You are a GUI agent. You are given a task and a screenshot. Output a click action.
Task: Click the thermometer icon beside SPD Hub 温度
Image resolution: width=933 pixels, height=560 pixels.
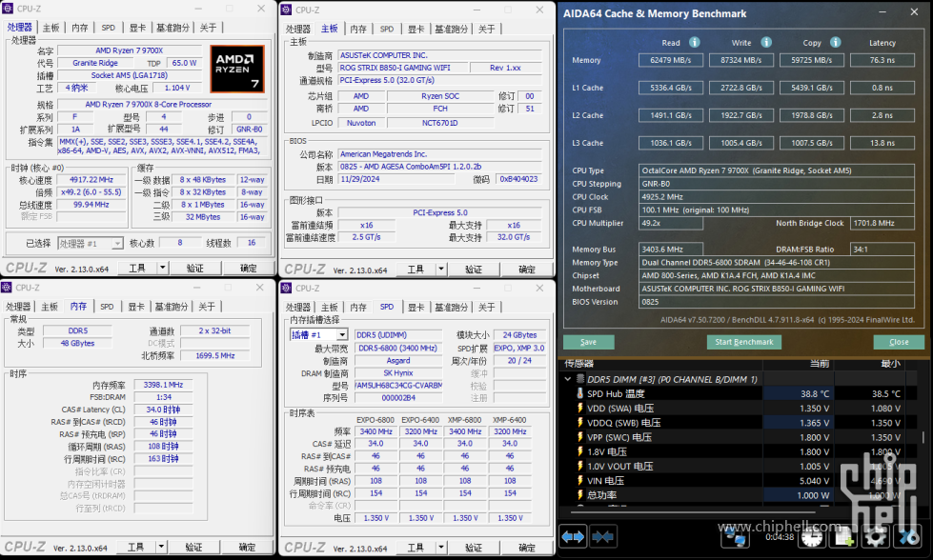click(580, 393)
